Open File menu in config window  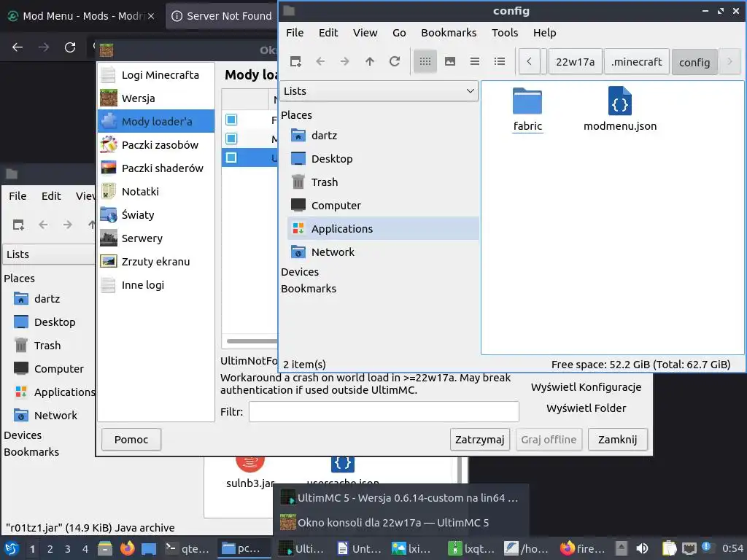point(295,33)
